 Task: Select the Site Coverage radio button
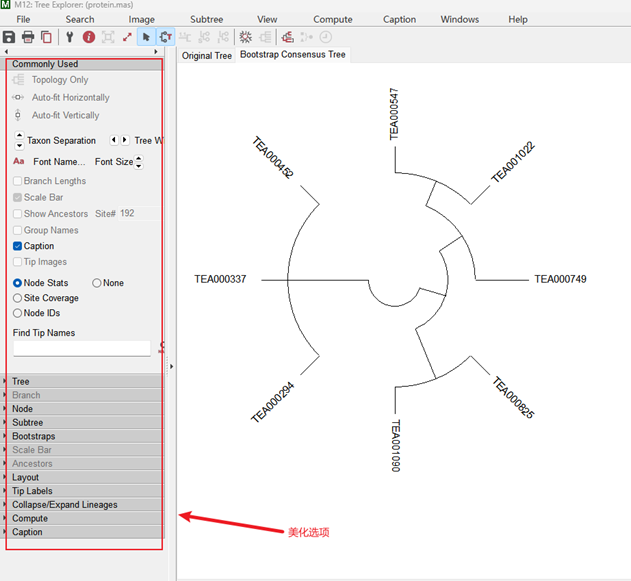[17, 298]
